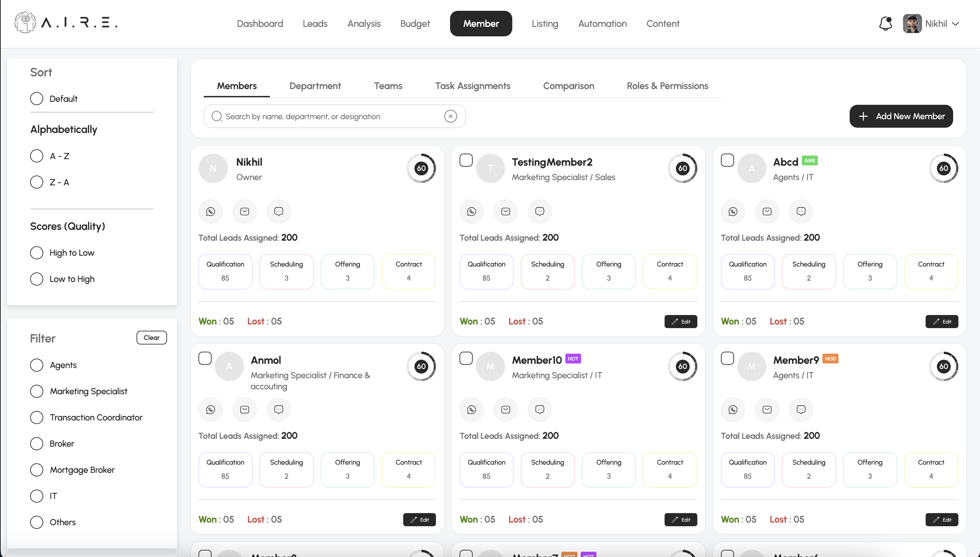The height and width of the screenshot is (557, 980).
Task: Open the Automation nav item
Action: [x=602, y=23]
